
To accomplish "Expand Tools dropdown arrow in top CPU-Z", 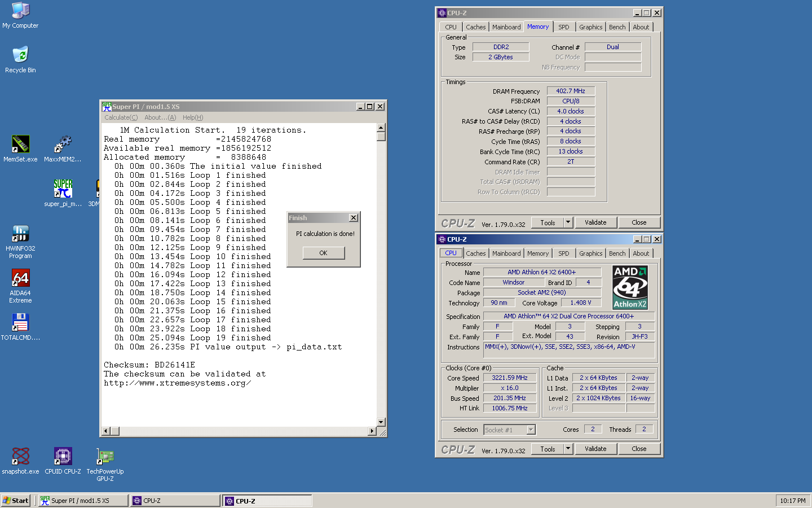I will click(x=568, y=223).
